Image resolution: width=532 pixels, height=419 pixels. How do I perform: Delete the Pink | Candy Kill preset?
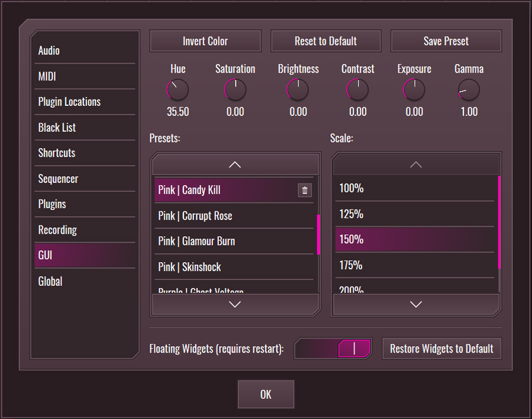[x=305, y=191]
